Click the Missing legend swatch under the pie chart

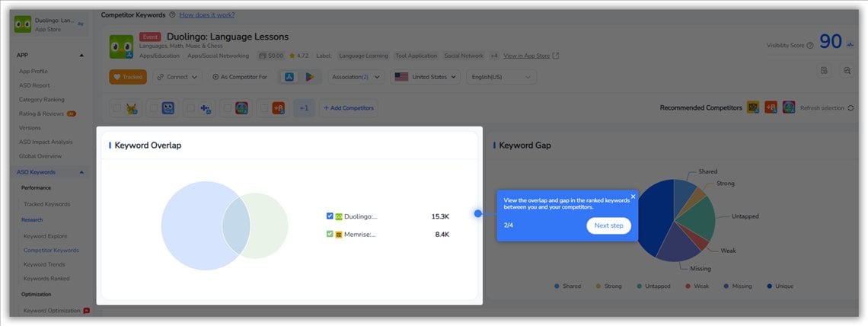(726, 286)
